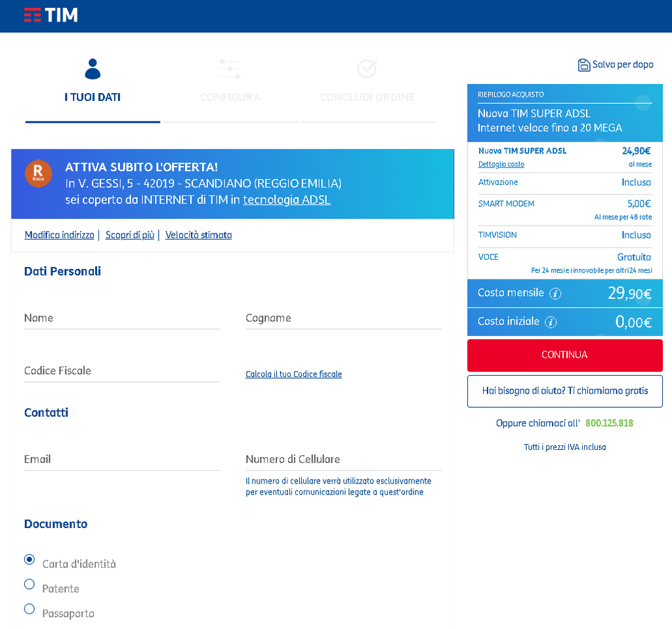
Task: Click Hai bisogno di aiuto? Ti chiamiamo gratis
Action: (565, 391)
